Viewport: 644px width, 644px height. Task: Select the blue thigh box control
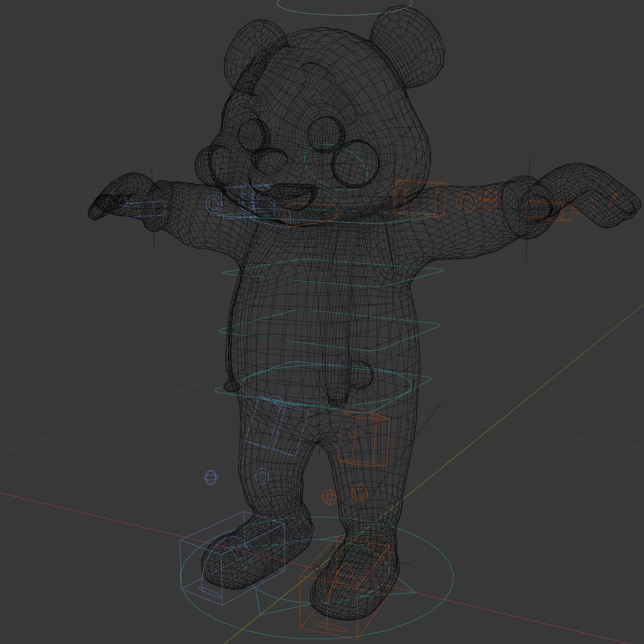pos(277,427)
